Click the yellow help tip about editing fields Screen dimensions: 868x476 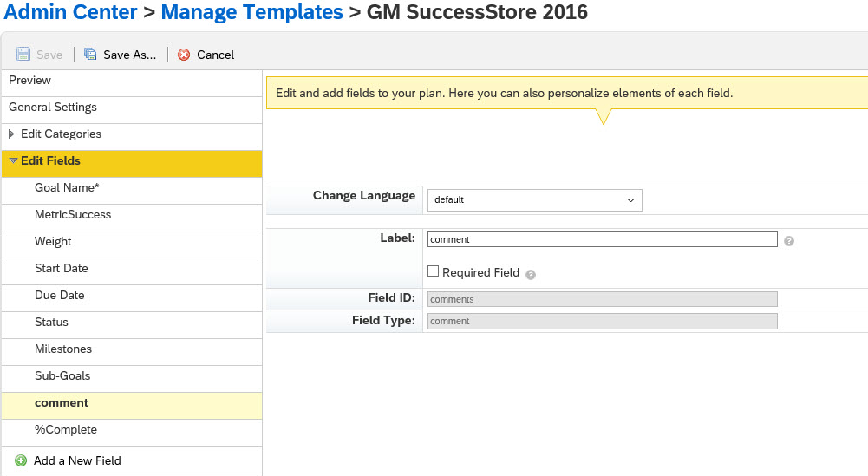click(567, 93)
